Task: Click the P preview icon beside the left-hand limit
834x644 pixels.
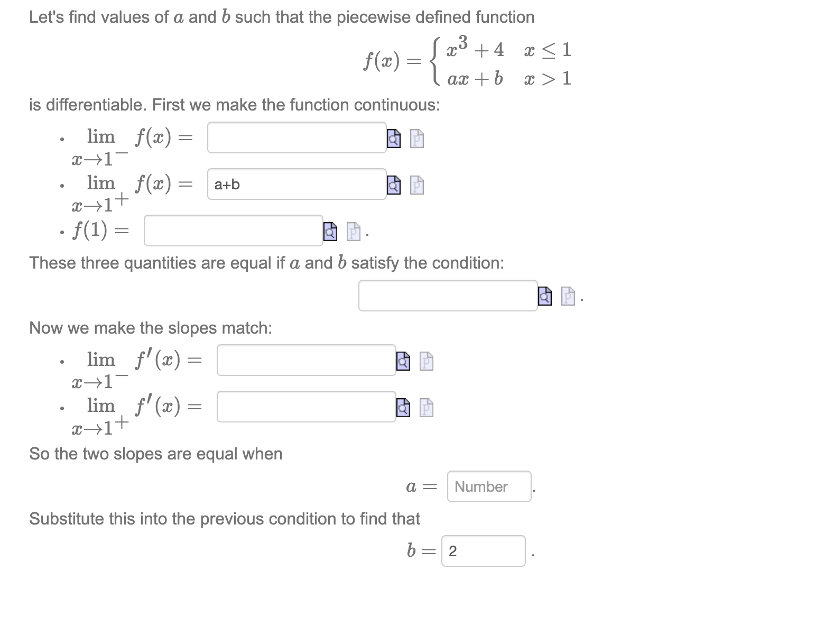Action: pyautogui.click(x=417, y=138)
